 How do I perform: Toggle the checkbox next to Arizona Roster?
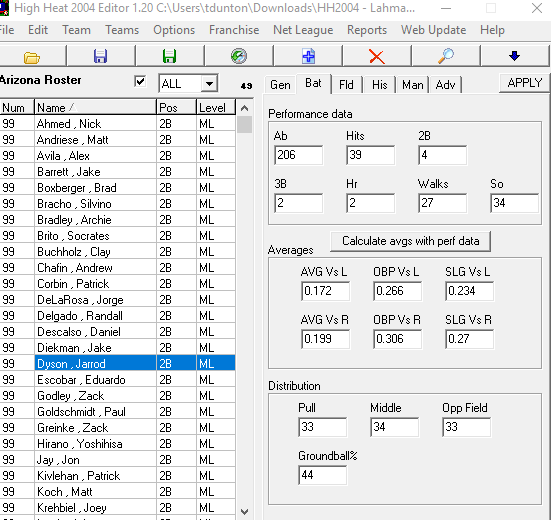[140, 82]
